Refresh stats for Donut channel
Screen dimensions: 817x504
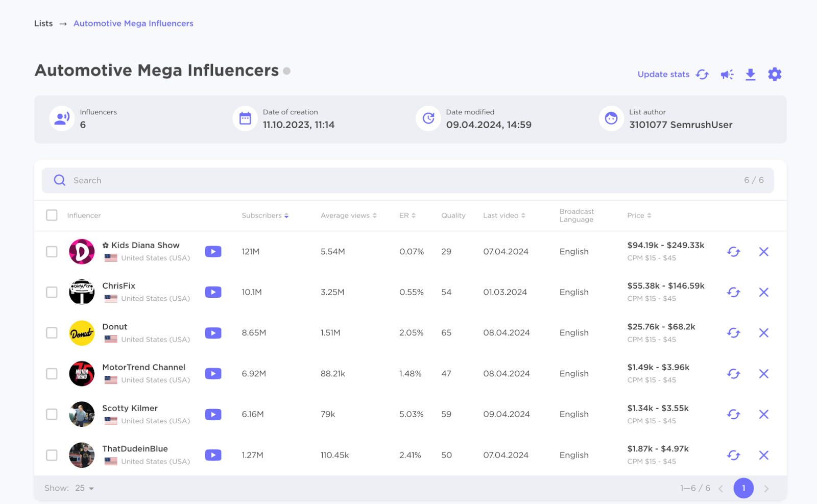point(734,332)
